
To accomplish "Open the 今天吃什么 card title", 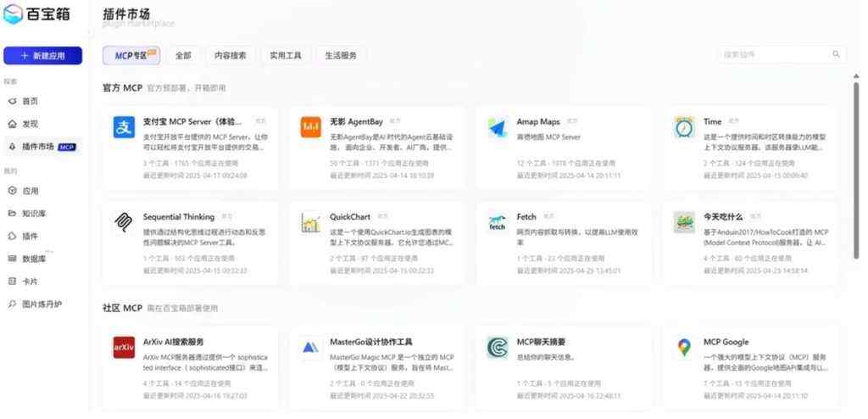I will pos(723,216).
